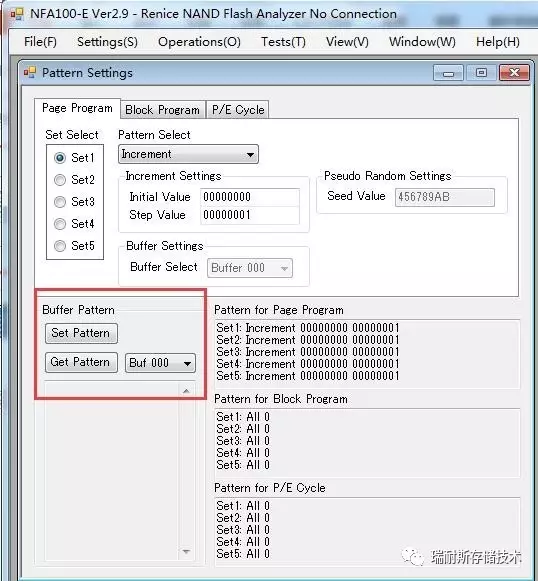Click the 'Pattern for Block Program' label
This screenshot has height=581, width=538.
(x=281, y=399)
